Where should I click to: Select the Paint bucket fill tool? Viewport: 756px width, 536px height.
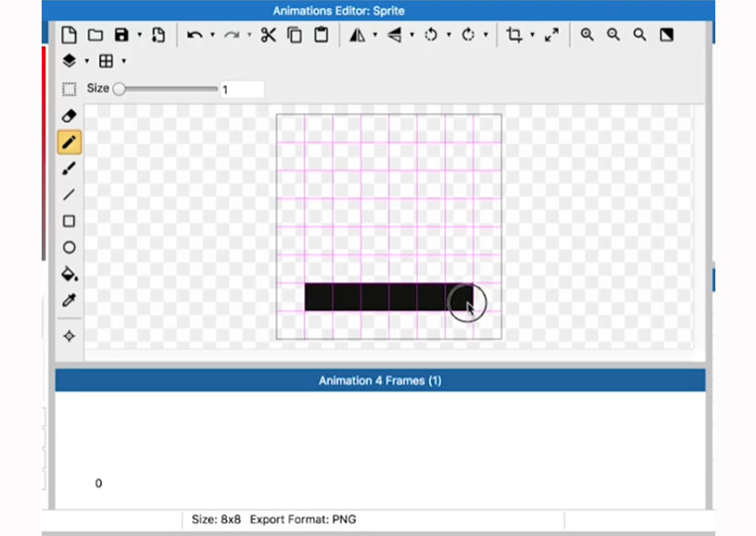[x=69, y=273]
